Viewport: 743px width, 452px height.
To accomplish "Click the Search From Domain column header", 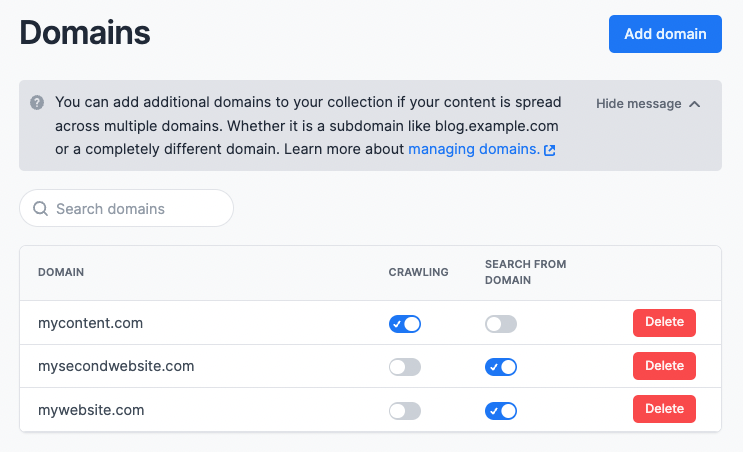I will click(526, 272).
